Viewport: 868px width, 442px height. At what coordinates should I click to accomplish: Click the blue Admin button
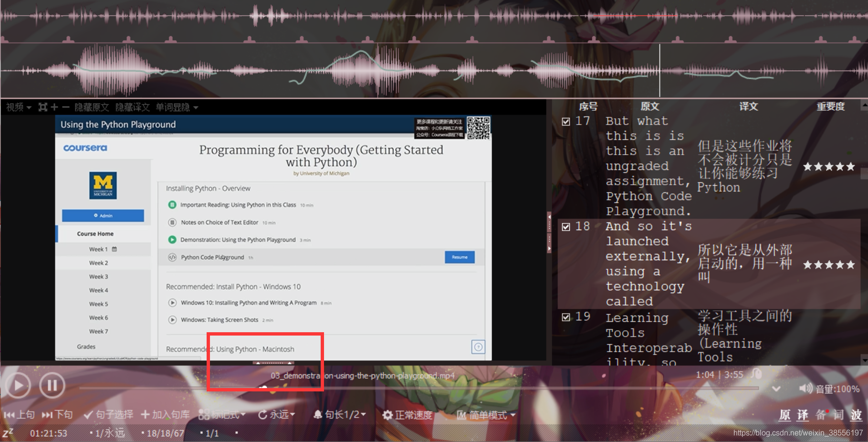(x=103, y=216)
